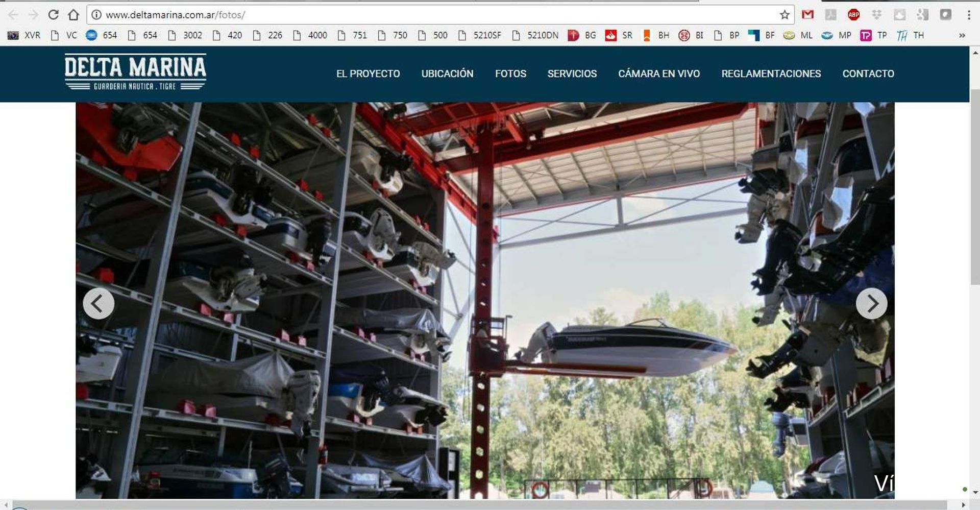Open Cámara en Vivo page
980x510 pixels.
pyautogui.click(x=659, y=74)
